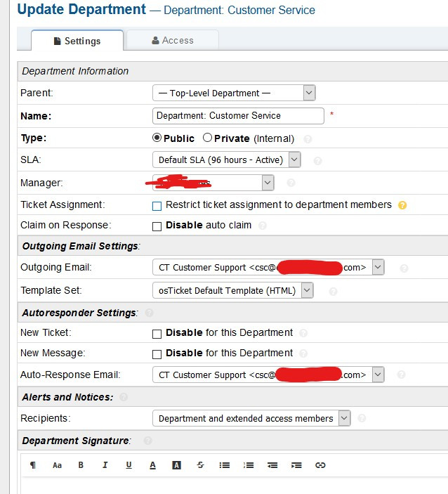
Task: Insert unordered bullet list
Action: coord(225,465)
